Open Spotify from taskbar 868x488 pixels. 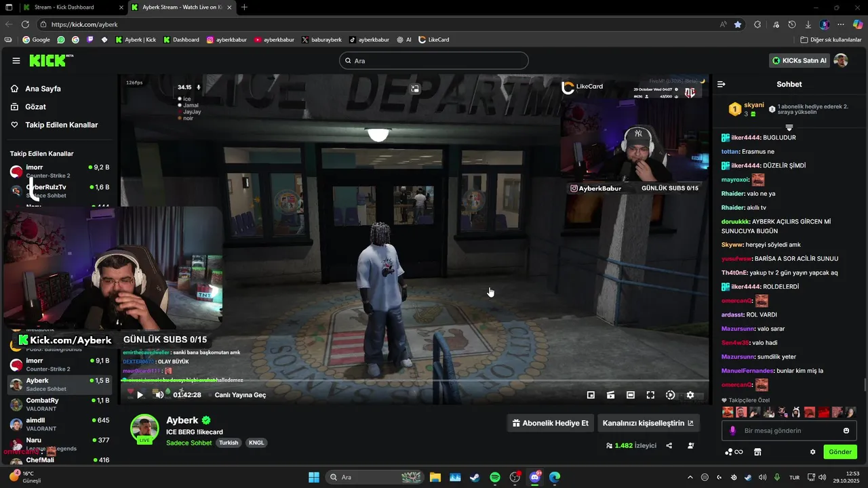click(494, 477)
